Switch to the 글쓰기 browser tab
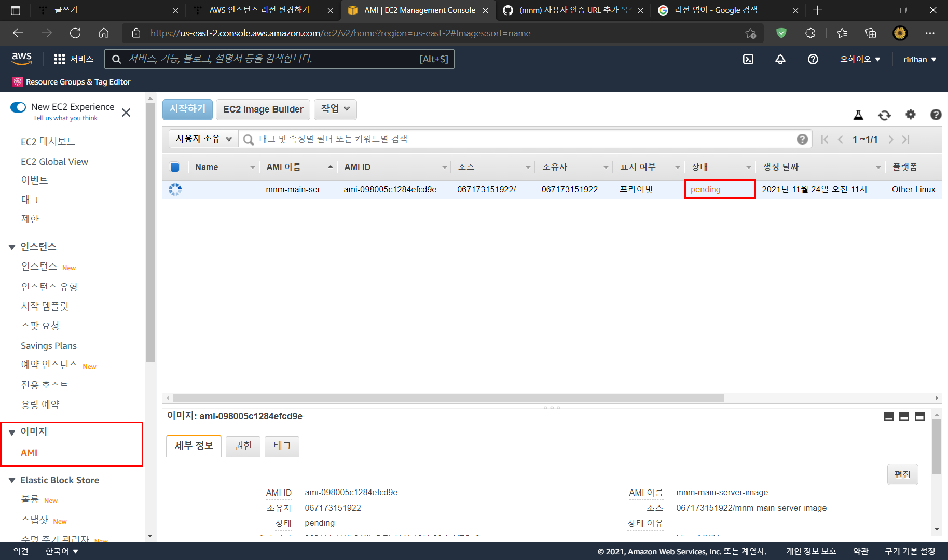Screen dimensions: 948x560 [x=107, y=10]
